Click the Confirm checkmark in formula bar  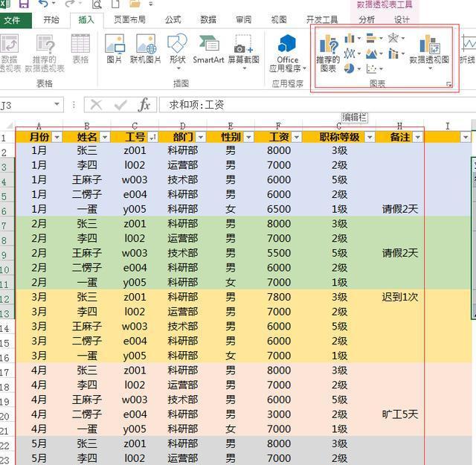120,105
